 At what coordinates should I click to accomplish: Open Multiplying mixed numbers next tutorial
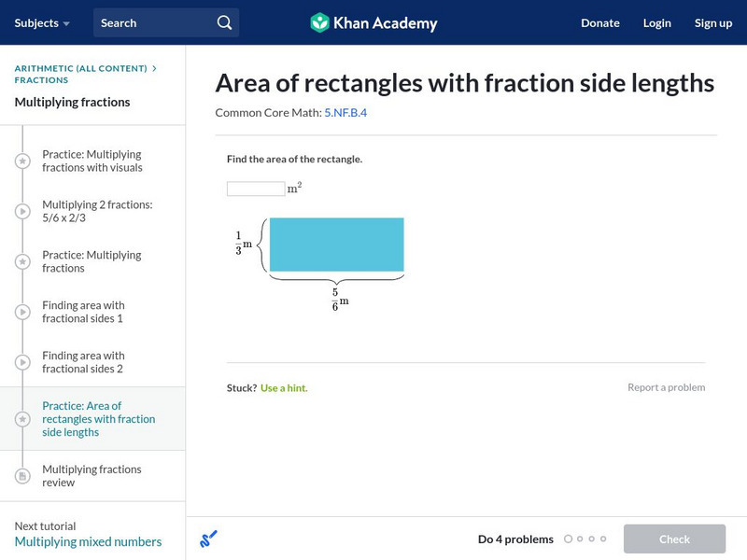[88, 541]
